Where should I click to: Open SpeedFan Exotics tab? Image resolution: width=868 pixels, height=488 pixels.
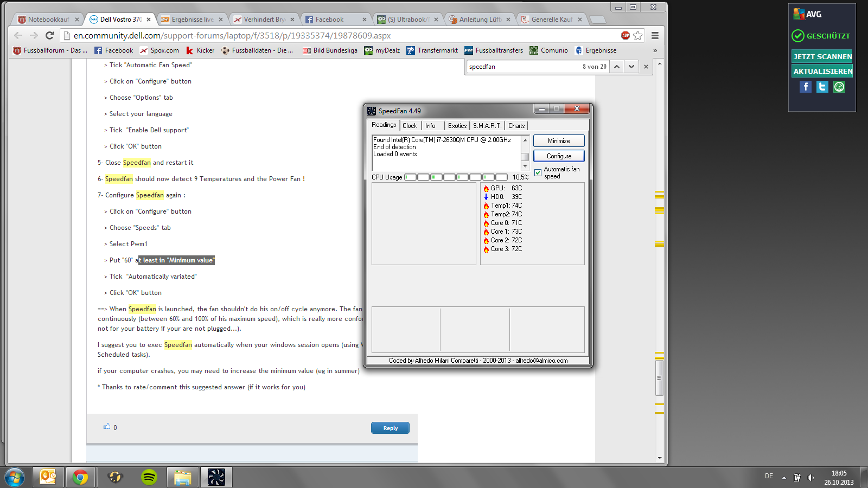(457, 126)
